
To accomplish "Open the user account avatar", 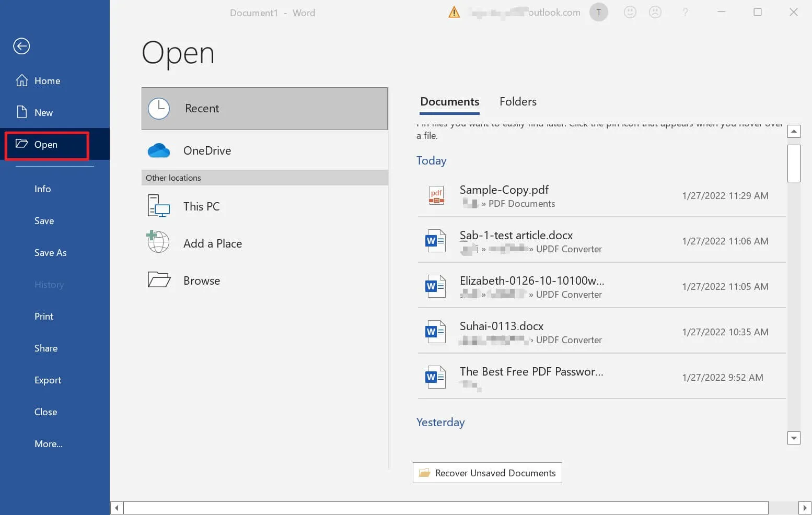I will pyautogui.click(x=599, y=12).
